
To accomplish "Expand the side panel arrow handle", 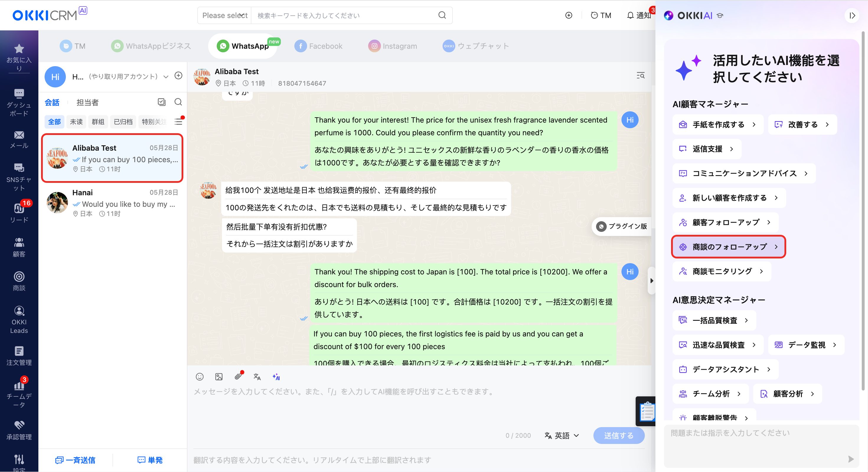I will pos(652,281).
